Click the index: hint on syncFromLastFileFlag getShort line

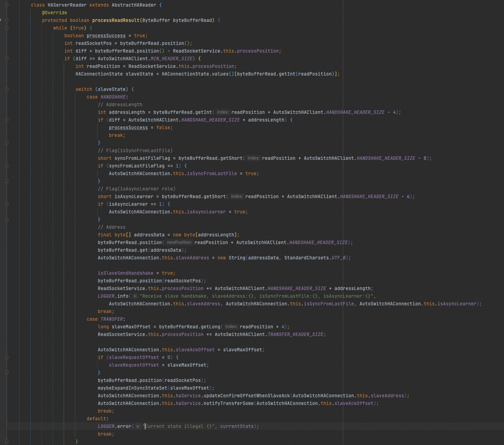[x=253, y=158]
